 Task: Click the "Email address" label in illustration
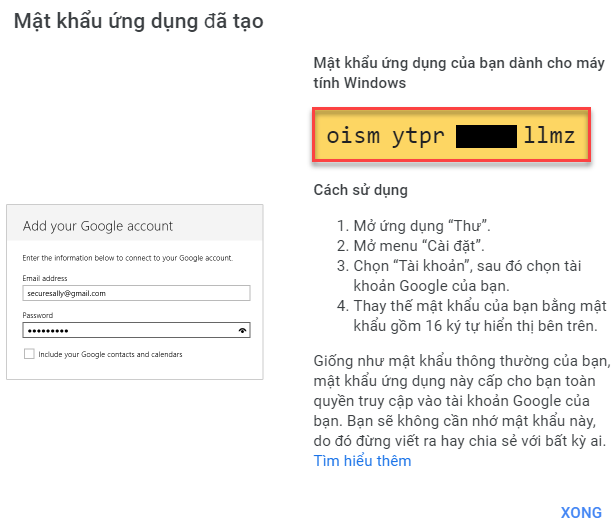click(x=45, y=277)
